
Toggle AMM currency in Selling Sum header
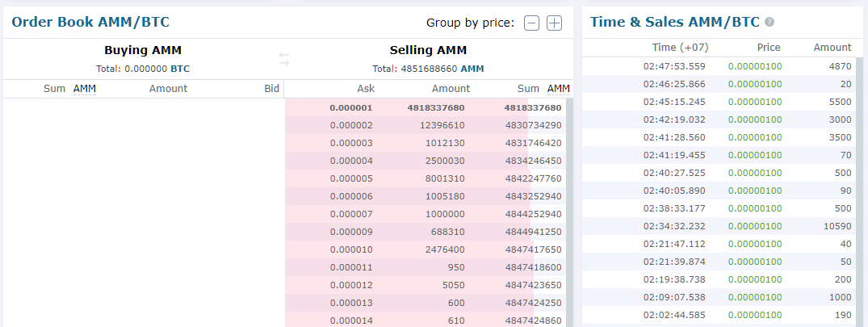click(x=558, y=89)
